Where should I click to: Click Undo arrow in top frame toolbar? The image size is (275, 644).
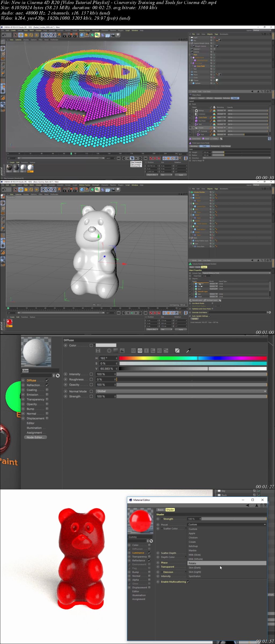(x=4, y=35)
